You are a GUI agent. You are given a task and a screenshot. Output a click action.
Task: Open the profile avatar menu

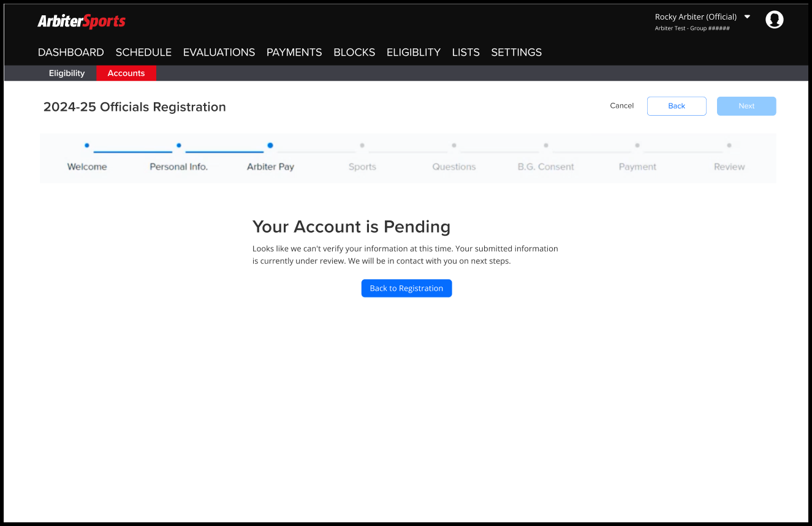click(774, 19)
